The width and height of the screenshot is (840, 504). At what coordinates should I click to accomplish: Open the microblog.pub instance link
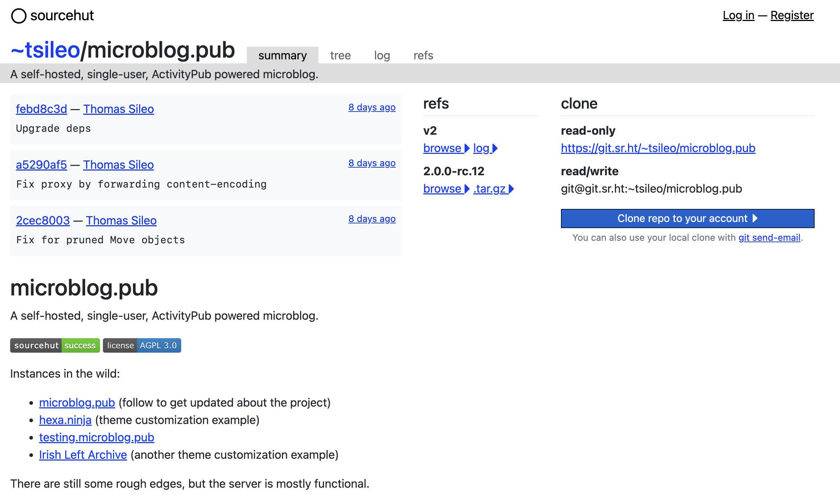pyautogui.click(x=77, y=403)
